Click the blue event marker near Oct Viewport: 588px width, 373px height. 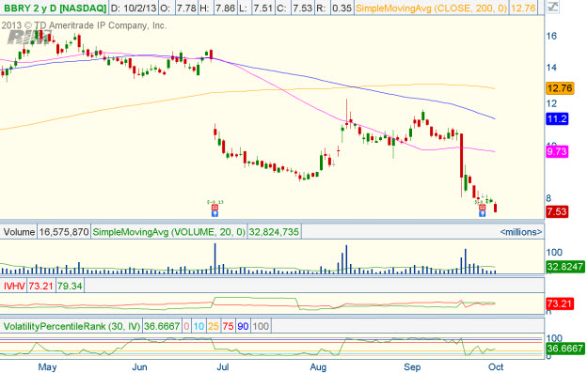point(483,213)
